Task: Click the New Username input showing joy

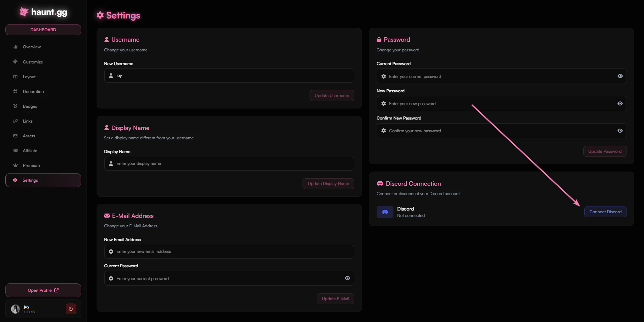Action: pos(229,76)
